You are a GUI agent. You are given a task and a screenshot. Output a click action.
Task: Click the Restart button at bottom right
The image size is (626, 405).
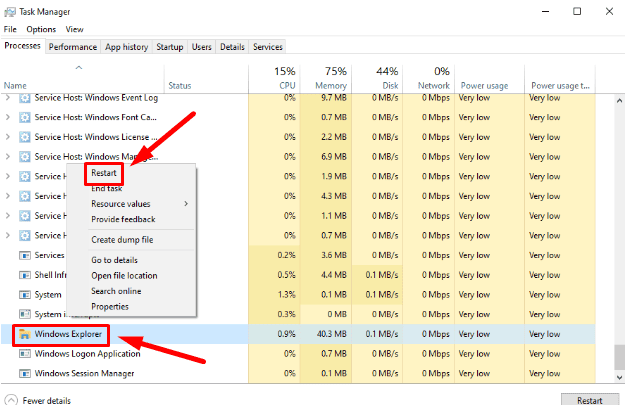click(590, 400)
